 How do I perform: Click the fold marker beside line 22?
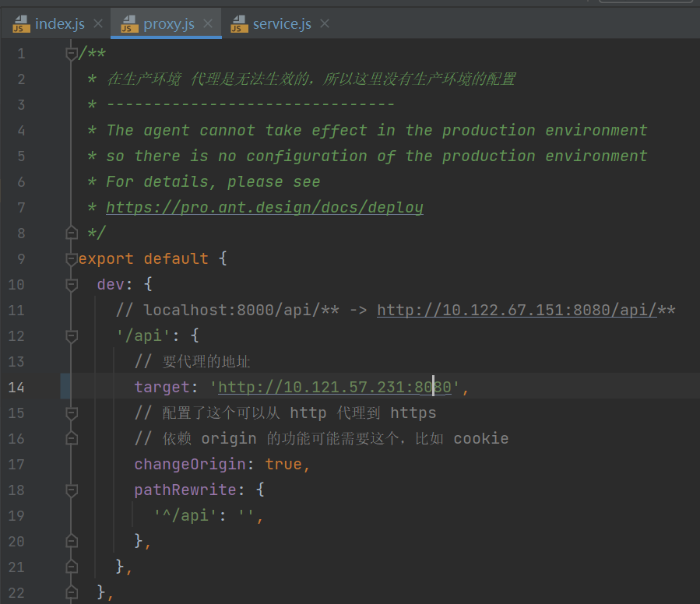point(71,592)
